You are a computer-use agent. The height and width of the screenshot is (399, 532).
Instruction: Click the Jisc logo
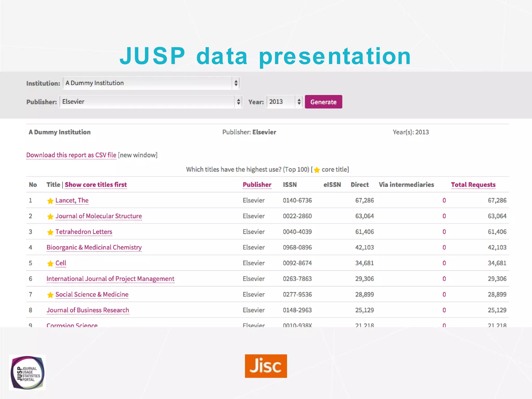coord(266,366)
